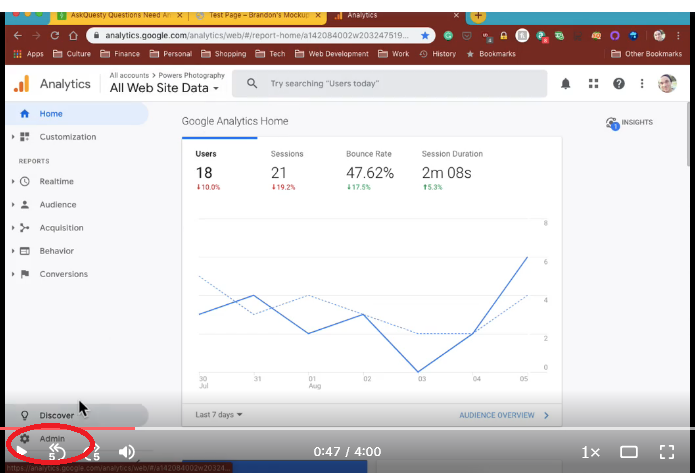Image resolution: width=695 pixels, height=473 pixels.
Task: Open Apps in the bookmarks bar
Action: 28,54
